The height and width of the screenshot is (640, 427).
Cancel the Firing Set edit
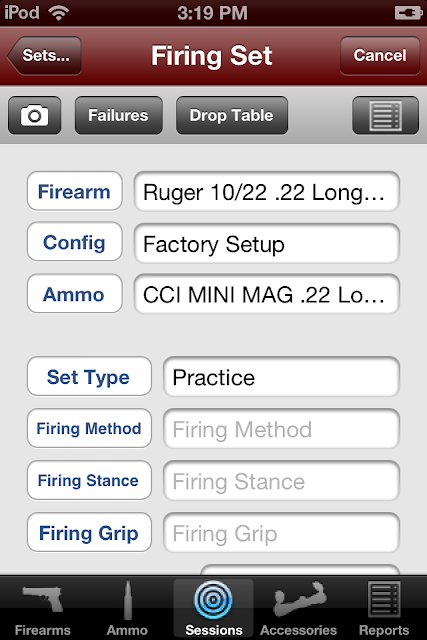[x=380, y=56]
